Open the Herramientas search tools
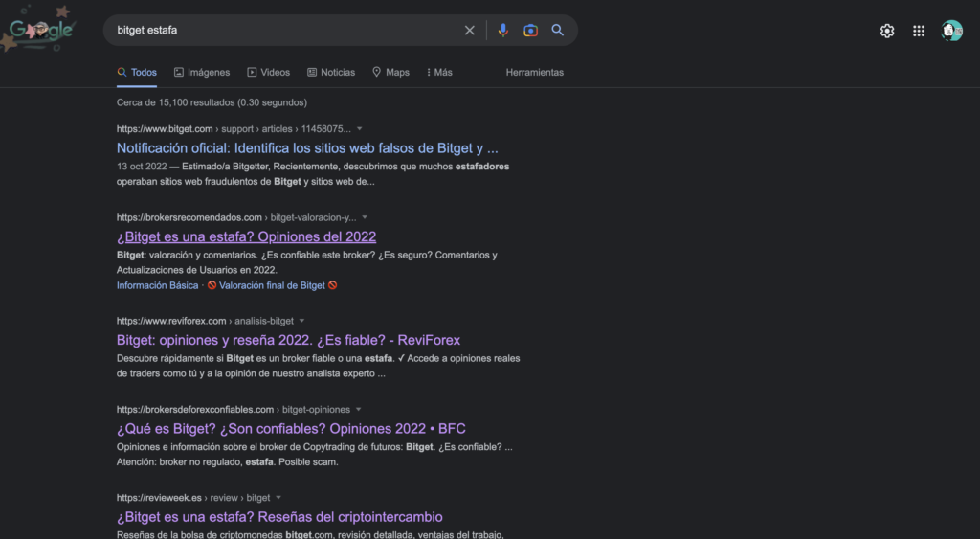 (534, 73)
